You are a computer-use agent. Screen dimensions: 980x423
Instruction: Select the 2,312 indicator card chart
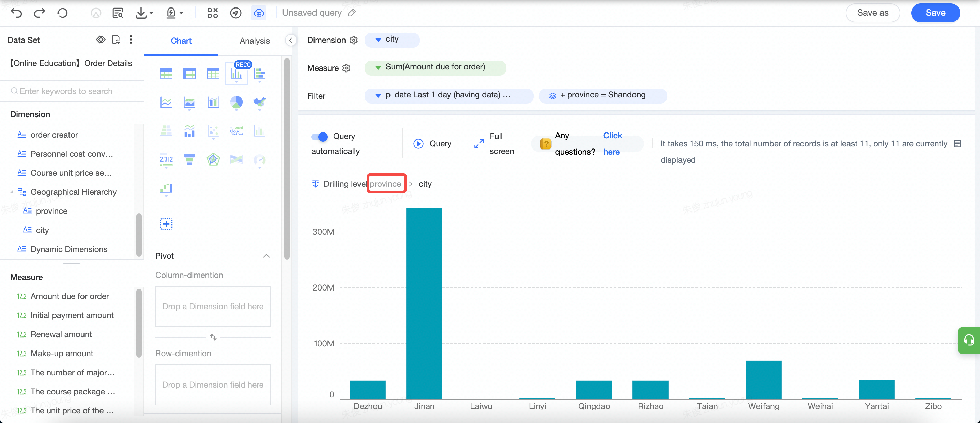(166, 159)
